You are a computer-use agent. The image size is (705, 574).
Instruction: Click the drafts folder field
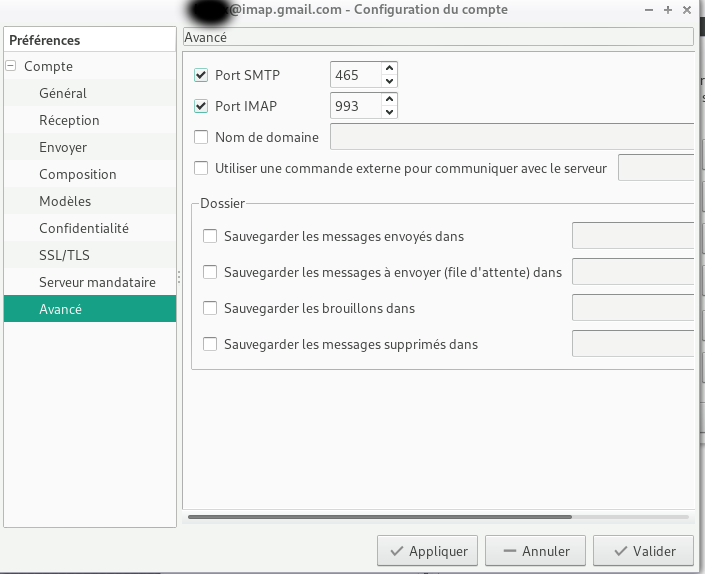pyautogui.click(x=633, y=307)
